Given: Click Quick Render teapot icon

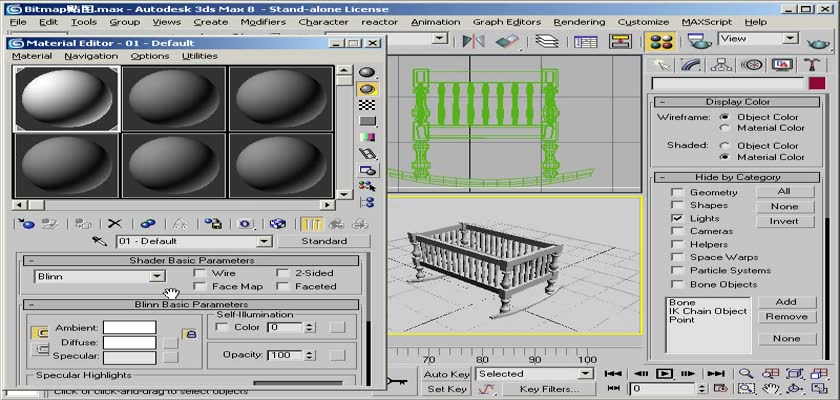Looking at the screenshot, I should [x=818, y=42].
